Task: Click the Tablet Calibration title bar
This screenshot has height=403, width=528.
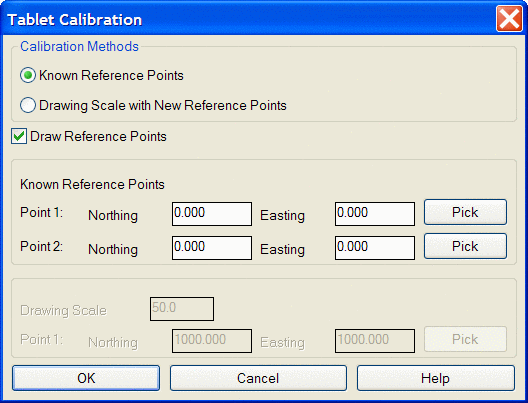Action: pos(249,19)
